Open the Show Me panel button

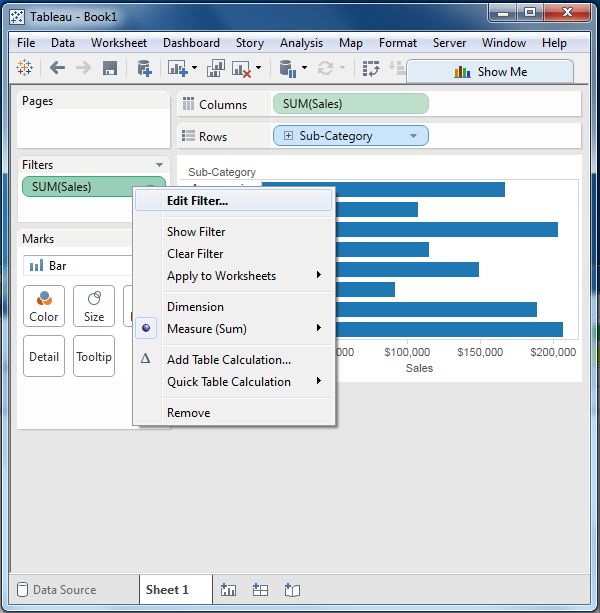(490, 71)
